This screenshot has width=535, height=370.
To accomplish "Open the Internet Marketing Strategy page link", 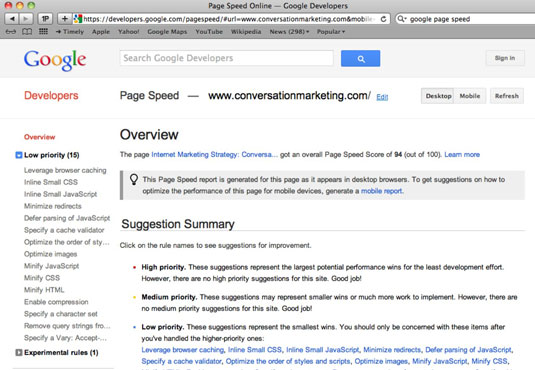I will pyautogui.click(x=214, y=155).
